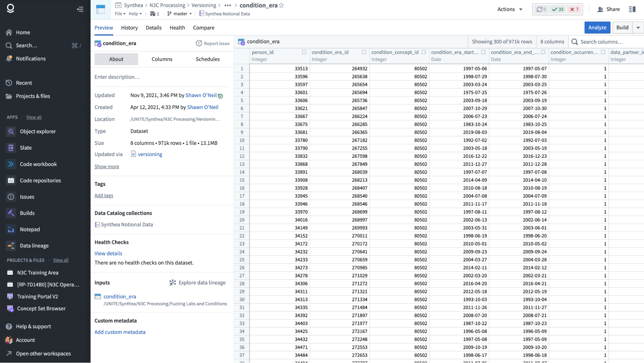Open the Code workbook app icon

tap(11, 164)
